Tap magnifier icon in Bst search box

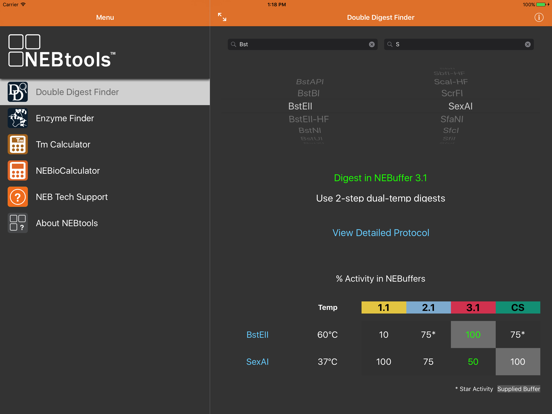click(233, 44)
